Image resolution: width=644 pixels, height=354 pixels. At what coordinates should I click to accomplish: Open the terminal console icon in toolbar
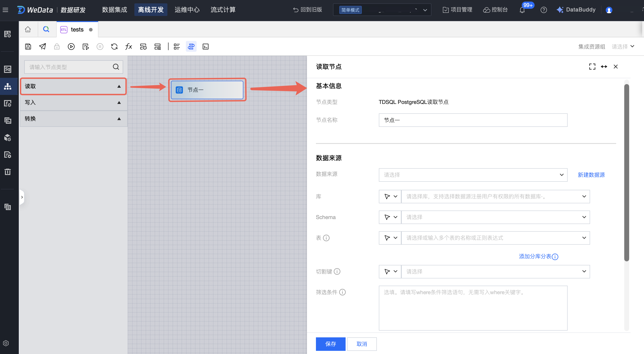pos(206,47)
